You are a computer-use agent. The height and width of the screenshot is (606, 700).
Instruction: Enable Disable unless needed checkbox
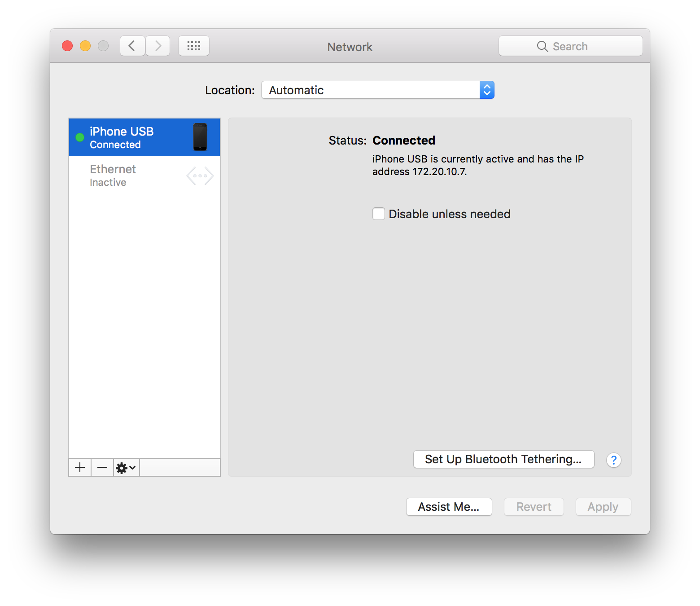378,214
